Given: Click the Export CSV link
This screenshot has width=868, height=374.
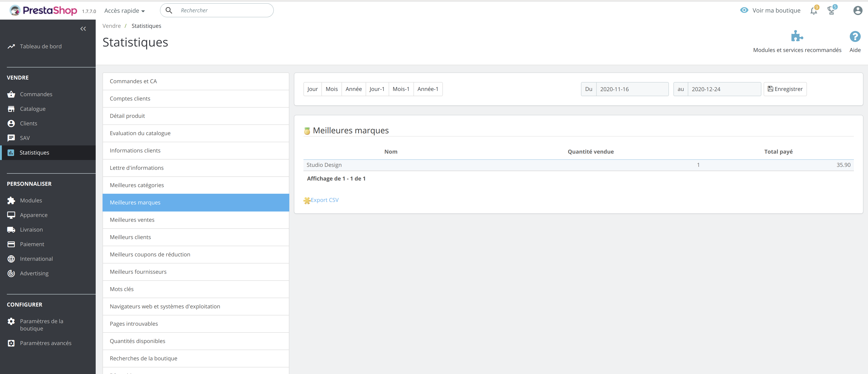Looking at the screenshot, I should click(324, 200).
